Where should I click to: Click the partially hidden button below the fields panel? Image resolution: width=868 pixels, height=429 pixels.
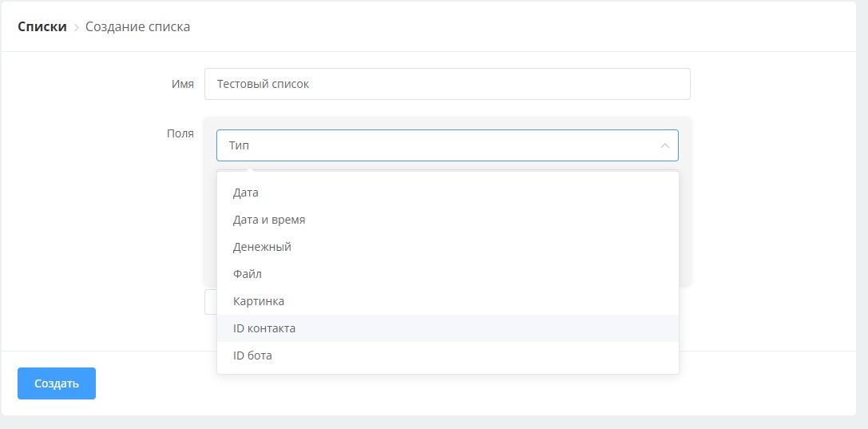pyautogui.click(x=210, y=302)
